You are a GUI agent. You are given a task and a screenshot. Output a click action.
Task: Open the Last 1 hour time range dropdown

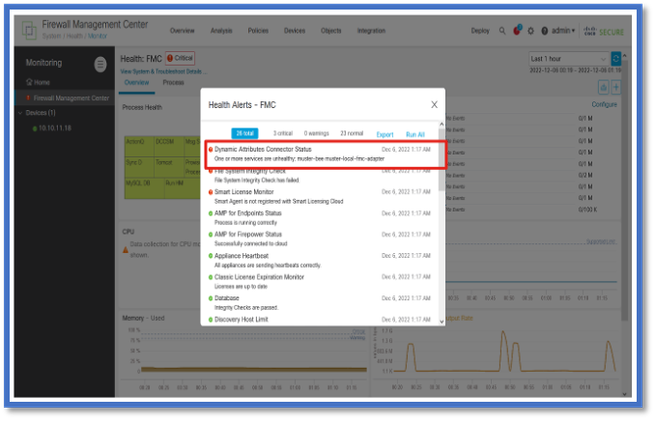pyautogui.click(x=569, y=59)
